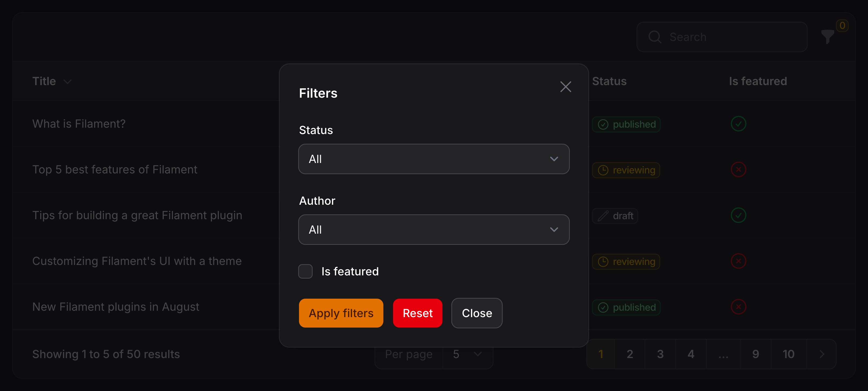Viewport: 868px width, 391px height.
Task: Click the published badge on What is Filament? row
Action: (626, 124)
